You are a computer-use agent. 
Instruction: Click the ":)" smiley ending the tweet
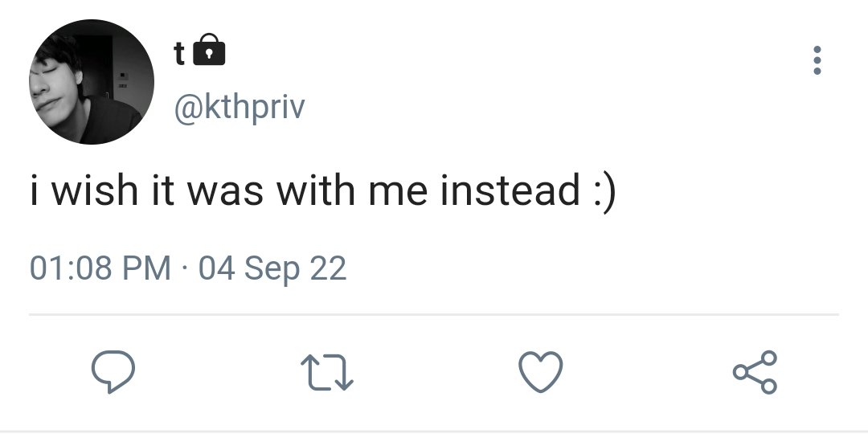604,191
